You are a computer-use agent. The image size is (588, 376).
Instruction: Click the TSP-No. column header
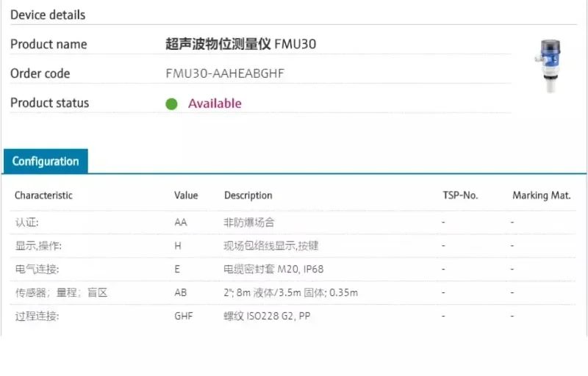pos(460,195)
